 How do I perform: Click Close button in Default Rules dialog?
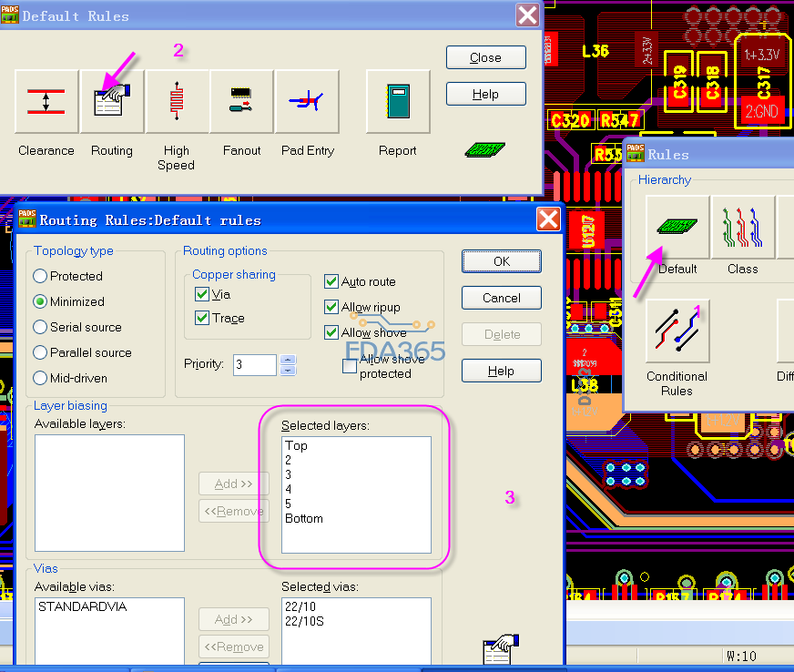coord(485,57)
